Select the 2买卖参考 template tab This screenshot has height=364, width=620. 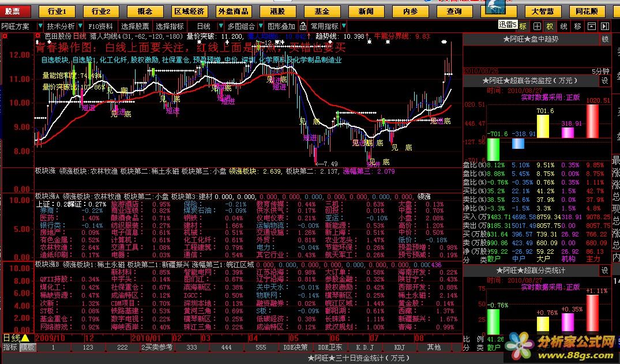157,347
